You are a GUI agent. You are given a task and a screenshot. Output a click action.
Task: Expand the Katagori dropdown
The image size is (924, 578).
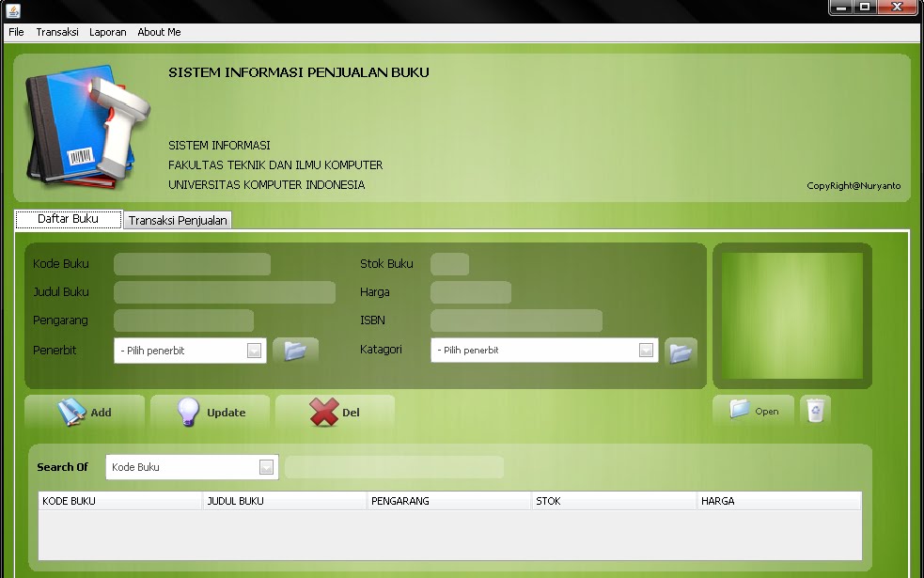pyautogui.click(x=645, y=350)
